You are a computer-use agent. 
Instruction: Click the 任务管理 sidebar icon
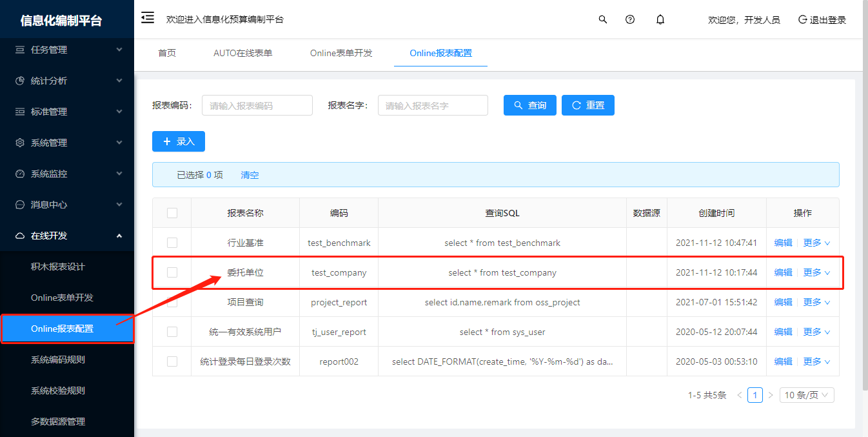point(20,50)
